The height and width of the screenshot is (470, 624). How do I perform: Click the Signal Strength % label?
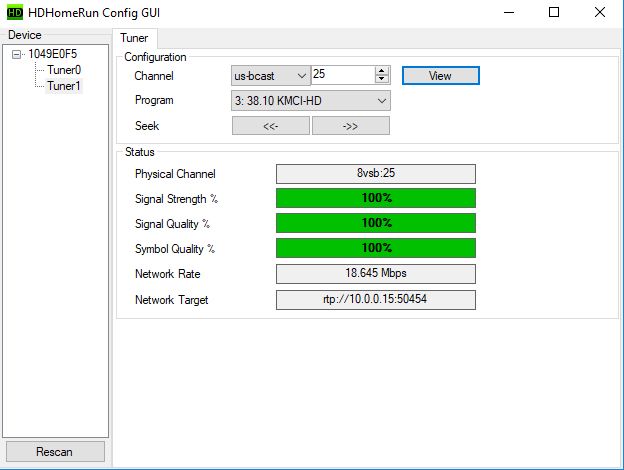176,199
